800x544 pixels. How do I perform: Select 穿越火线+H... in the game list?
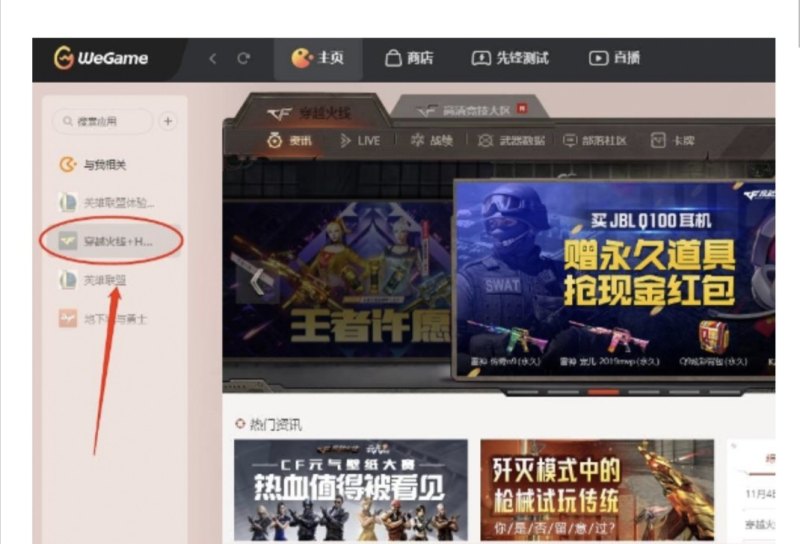[x=111, y=240]
